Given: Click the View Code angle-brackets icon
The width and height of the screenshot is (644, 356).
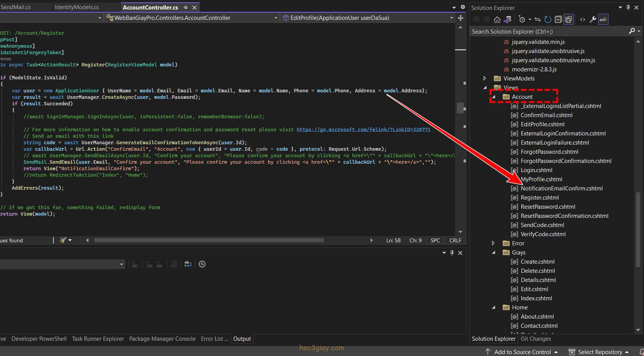Looking at the screenshot, I should tap(582, 19).
